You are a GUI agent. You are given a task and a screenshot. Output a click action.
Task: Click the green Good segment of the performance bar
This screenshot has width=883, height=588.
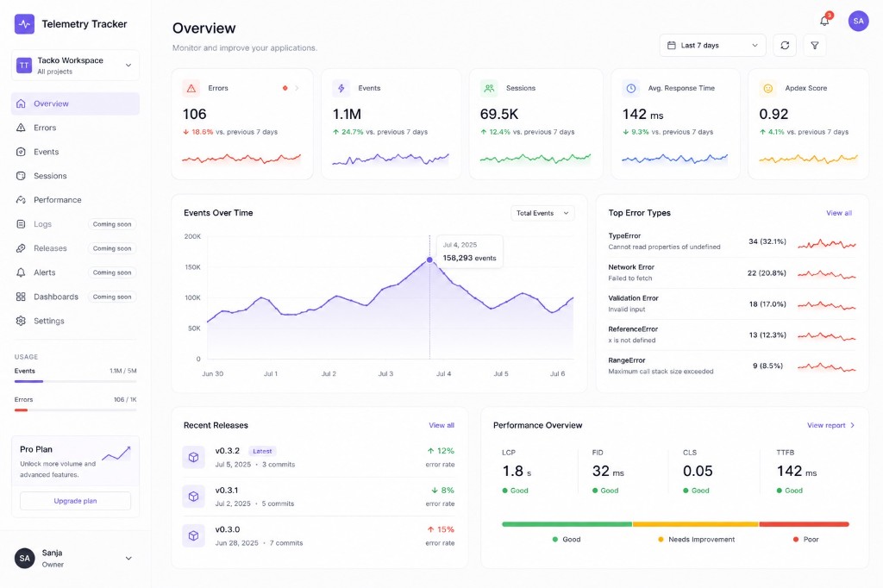(567, 524)
